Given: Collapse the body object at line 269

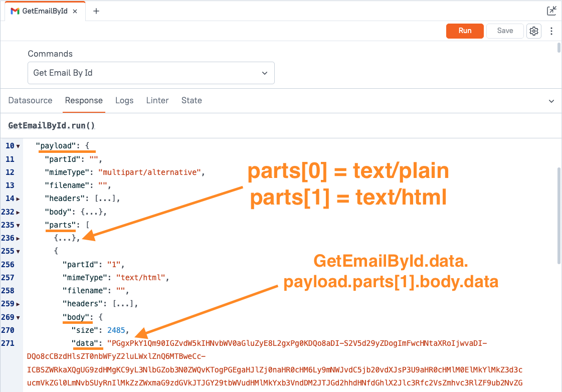Looking at the screenshot, I should pos(19,317).
